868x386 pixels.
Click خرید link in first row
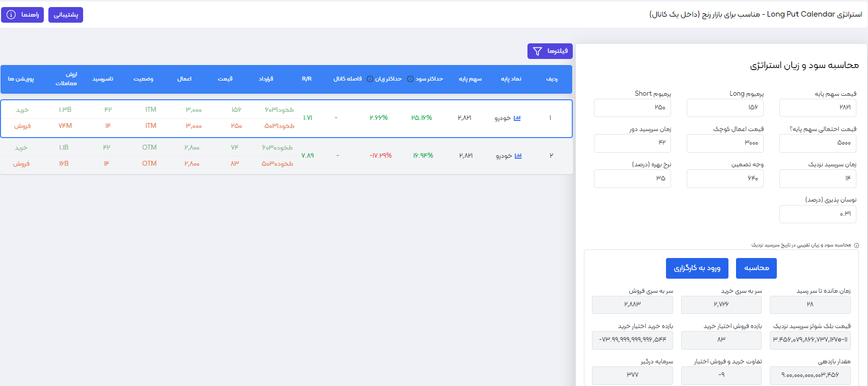coord(22,110)
